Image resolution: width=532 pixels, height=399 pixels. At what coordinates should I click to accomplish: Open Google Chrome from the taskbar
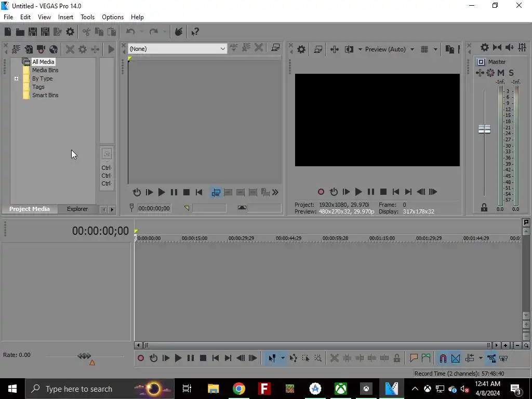click(x=239, y=389)
